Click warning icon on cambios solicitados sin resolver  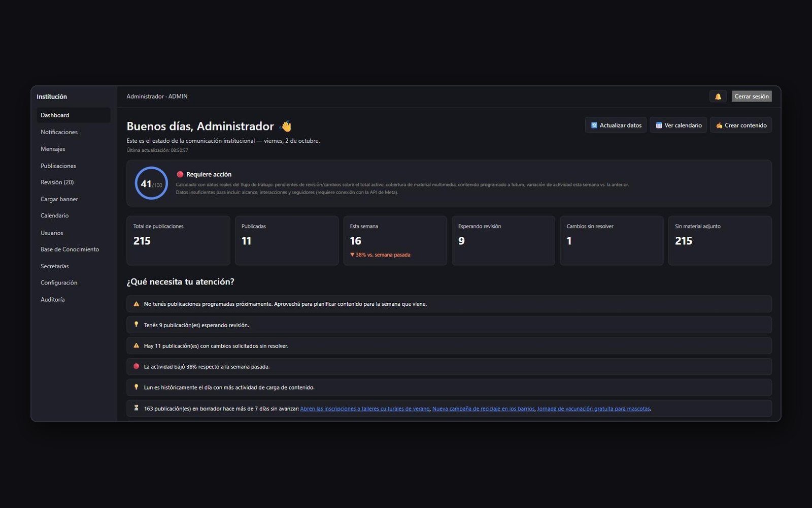click(136, 345)
